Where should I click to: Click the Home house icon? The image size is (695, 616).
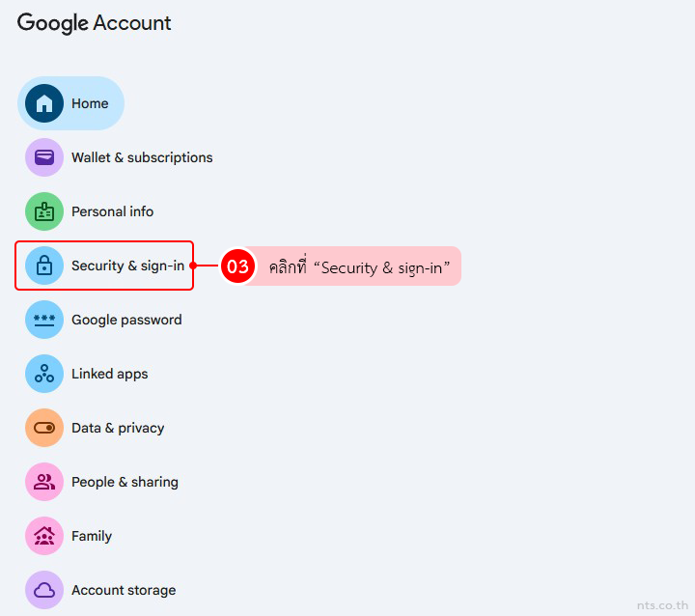[44, 103]
